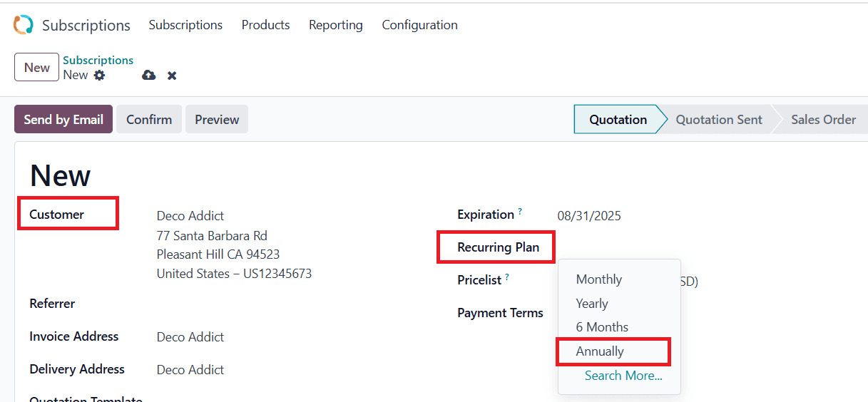Click the Preview button

coord(217,120)
